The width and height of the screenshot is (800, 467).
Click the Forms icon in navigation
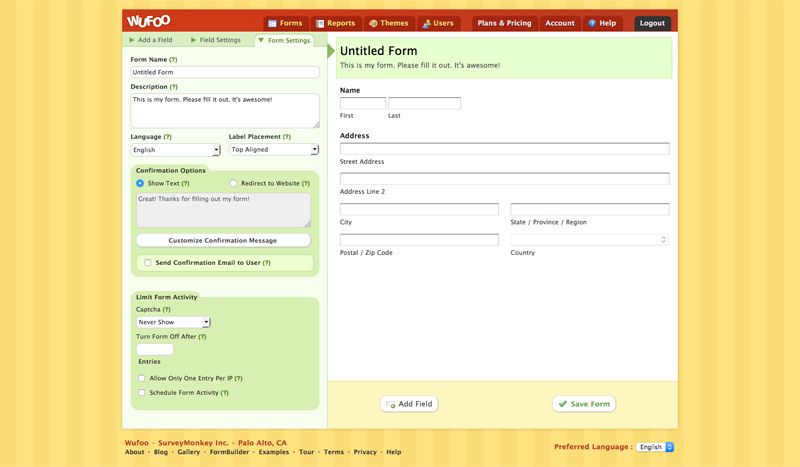272,23
